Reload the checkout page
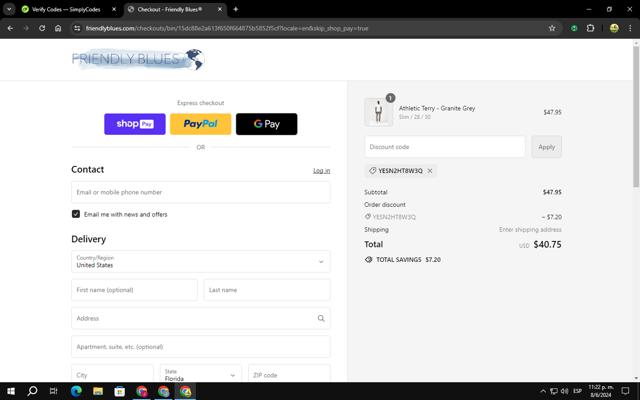 pos(42,28)
